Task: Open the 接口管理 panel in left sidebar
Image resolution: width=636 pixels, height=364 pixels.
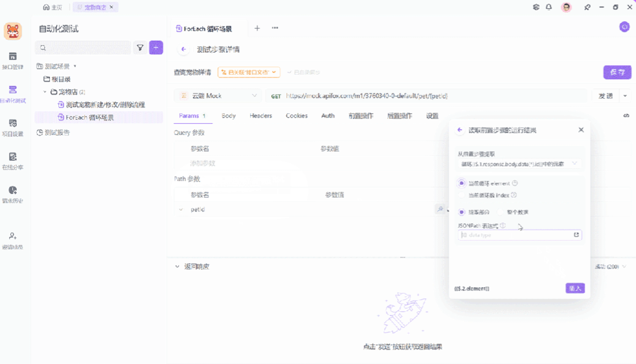Action: click(13, 59)
